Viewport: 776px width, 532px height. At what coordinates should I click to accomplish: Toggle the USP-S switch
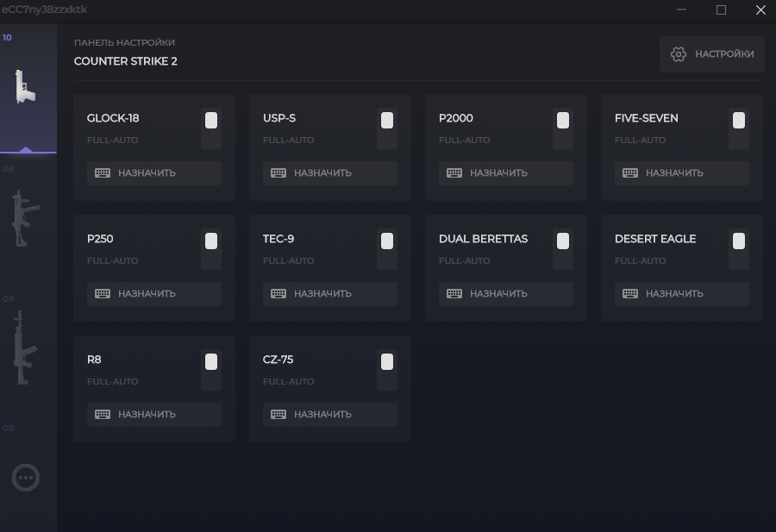tap(387, 128)
